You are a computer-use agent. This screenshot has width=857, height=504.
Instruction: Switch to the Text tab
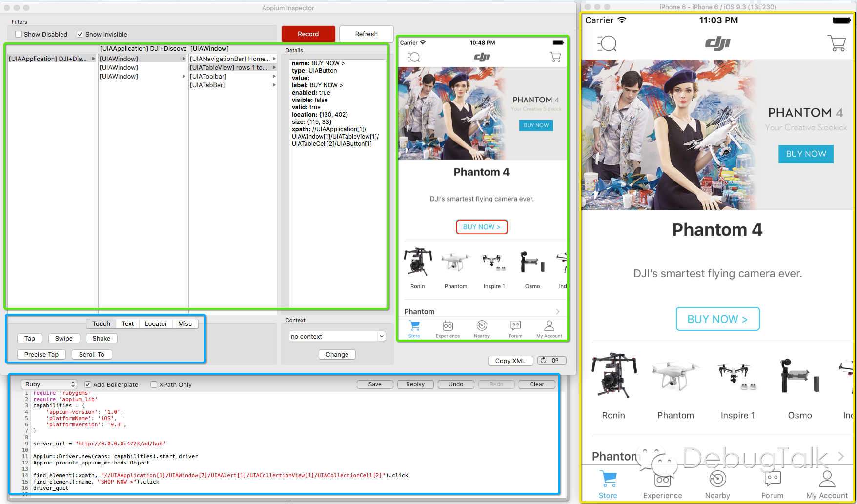point(128,323)
